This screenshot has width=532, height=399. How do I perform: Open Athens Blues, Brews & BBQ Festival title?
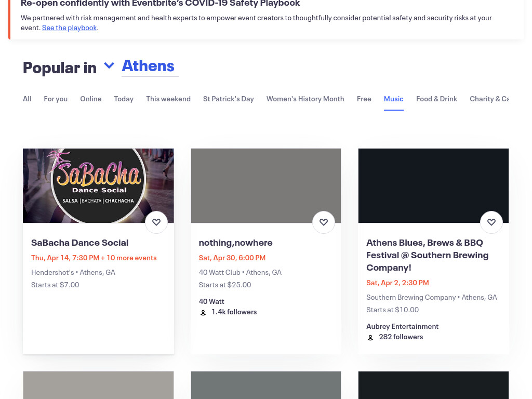pos(427,255)
